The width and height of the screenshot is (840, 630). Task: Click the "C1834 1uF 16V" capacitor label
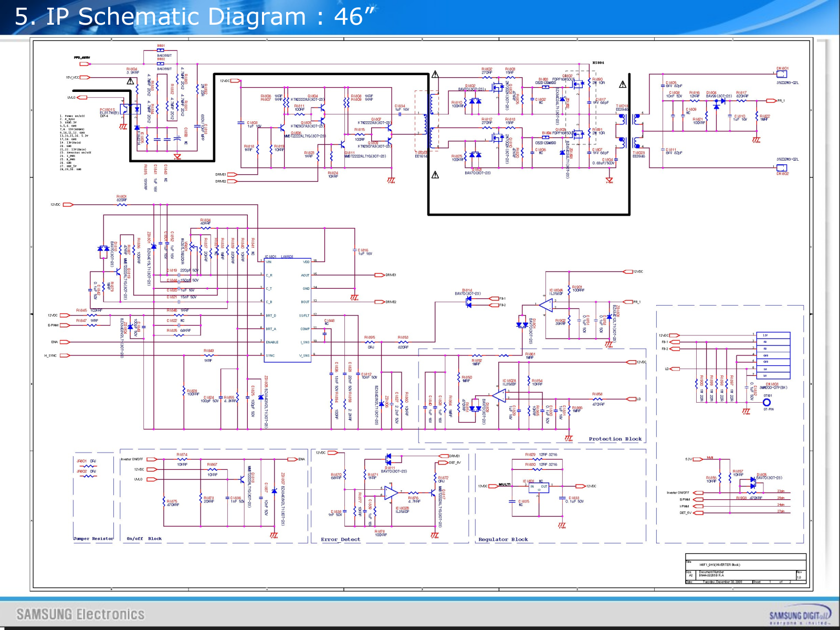click(402, 108)
